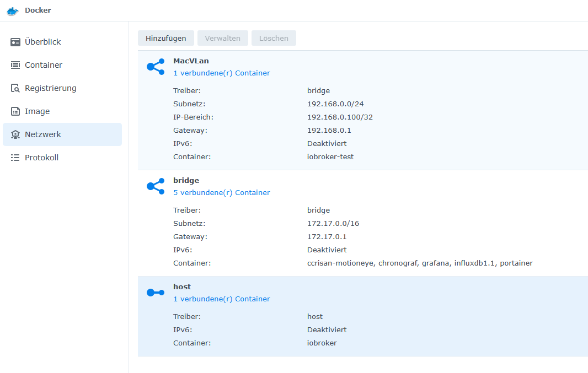Open the Überblick section
The height and width of the screenshot is (373, 588).
tap(42, 42)
